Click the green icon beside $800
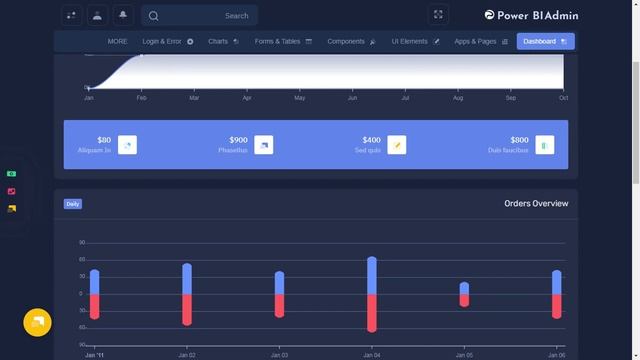The height and width of the screenshot is (360, 640). coord(545,145)
